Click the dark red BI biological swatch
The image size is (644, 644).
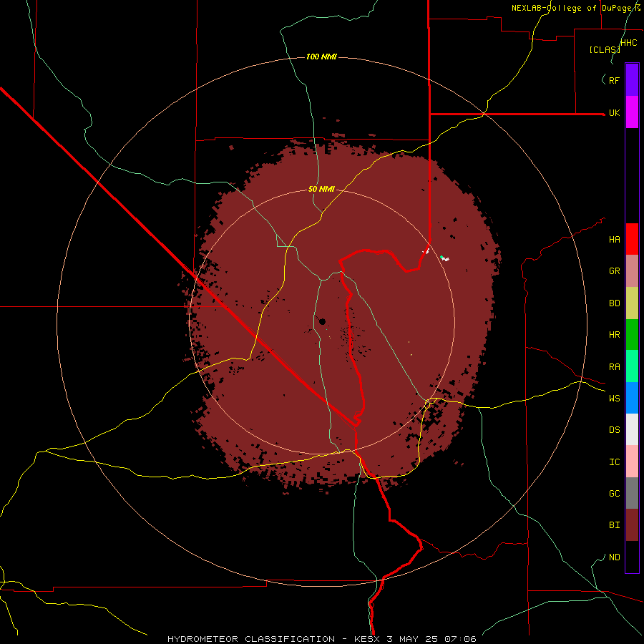click(632, 525)
